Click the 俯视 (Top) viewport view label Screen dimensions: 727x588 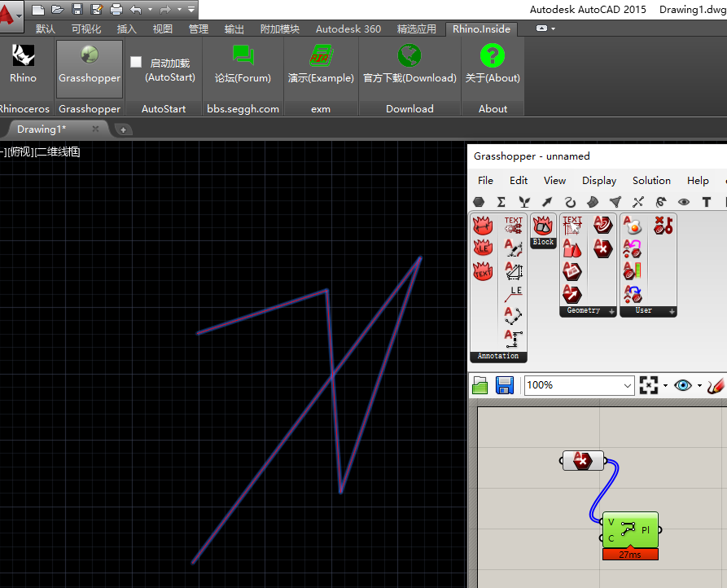click(21, 151)
